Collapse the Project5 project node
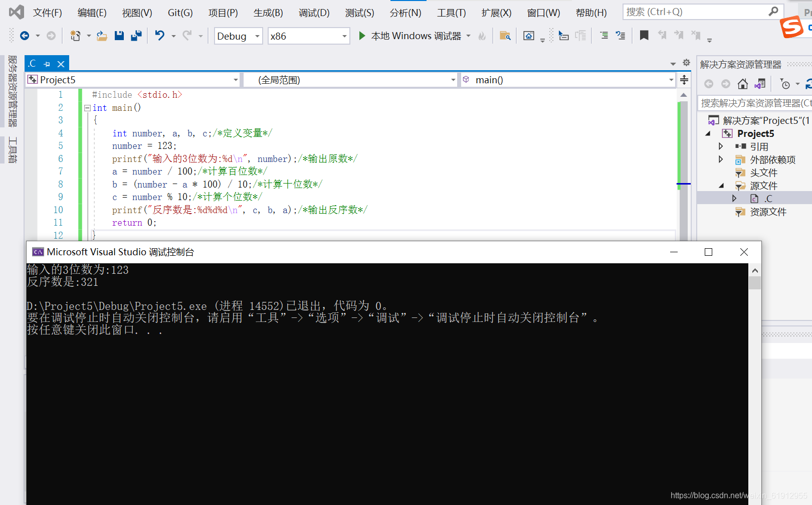 708,133
